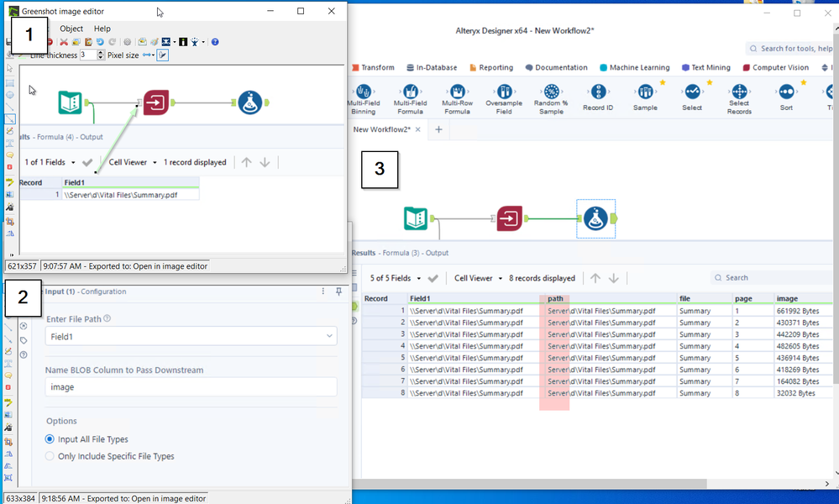Viewport: 839px width, 504px height.
Task: Pin the Configuration panel with pushpin icon
Action: 339,291
